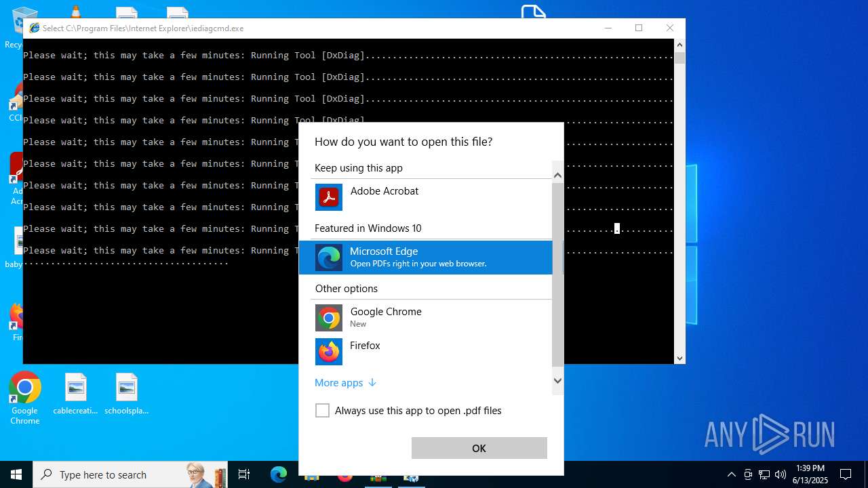Open the schoolspla... desktop file
This screenshot has height=488, width=868.
[x=127, y=394]
